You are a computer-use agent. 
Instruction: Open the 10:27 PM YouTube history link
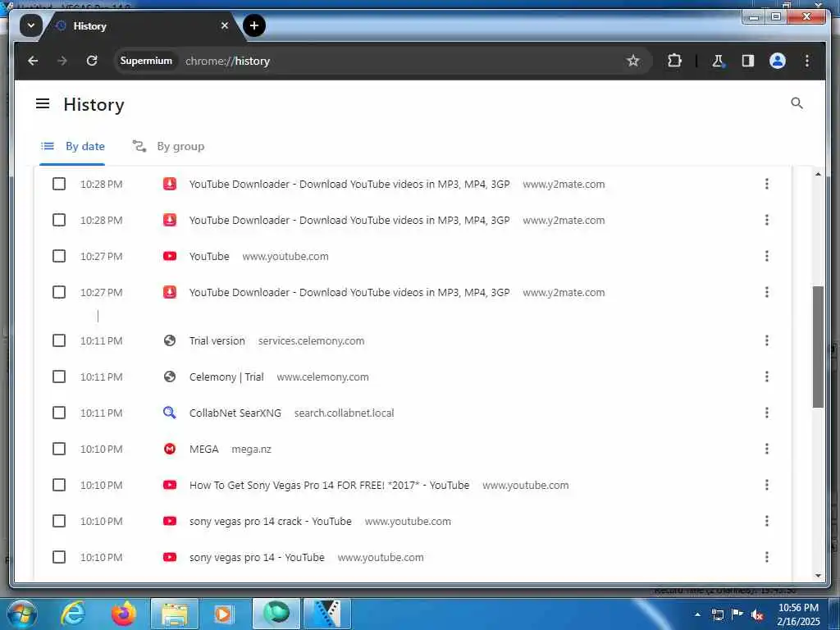tap(209, 257)
